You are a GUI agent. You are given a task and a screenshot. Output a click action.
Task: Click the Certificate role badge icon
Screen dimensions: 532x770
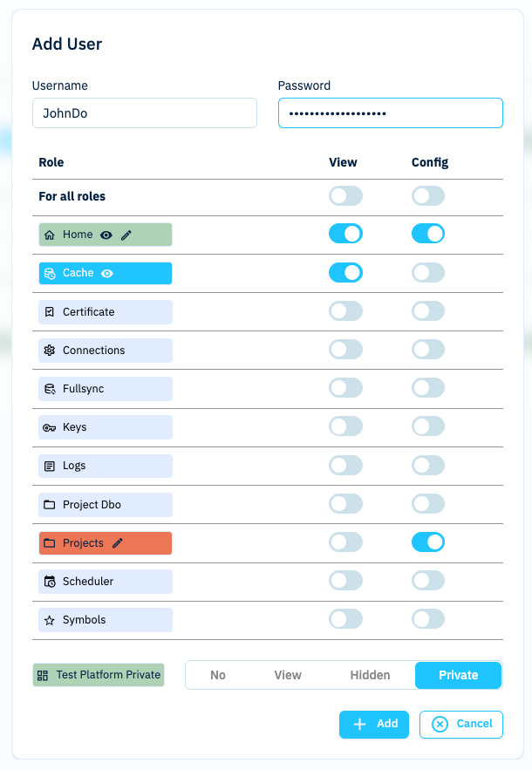[50, 312]
